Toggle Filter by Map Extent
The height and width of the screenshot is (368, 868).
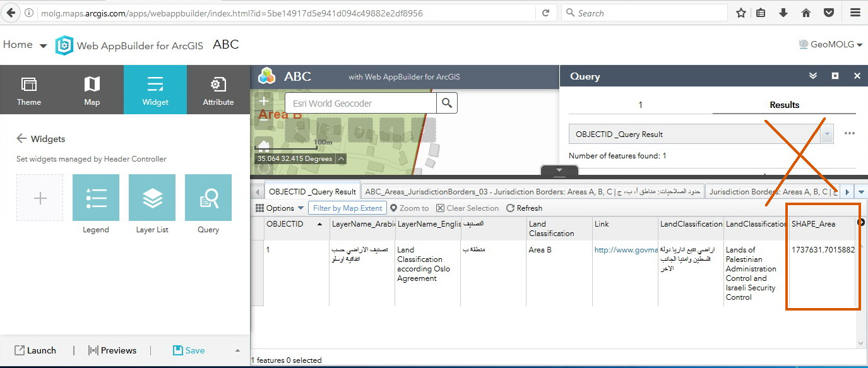pos(347,208)
